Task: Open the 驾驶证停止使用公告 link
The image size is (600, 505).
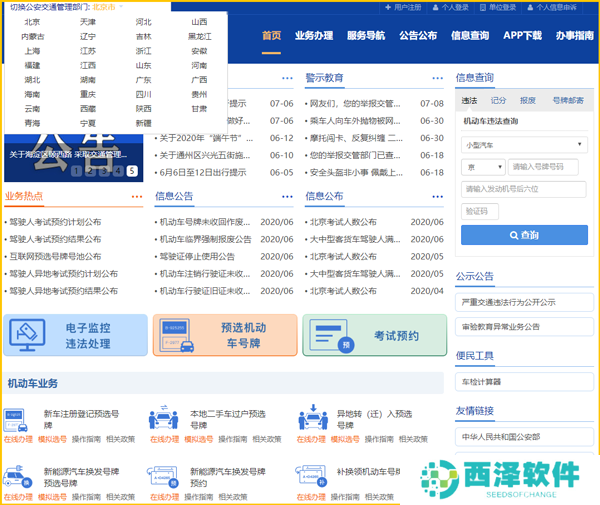Action: point(197,256)
